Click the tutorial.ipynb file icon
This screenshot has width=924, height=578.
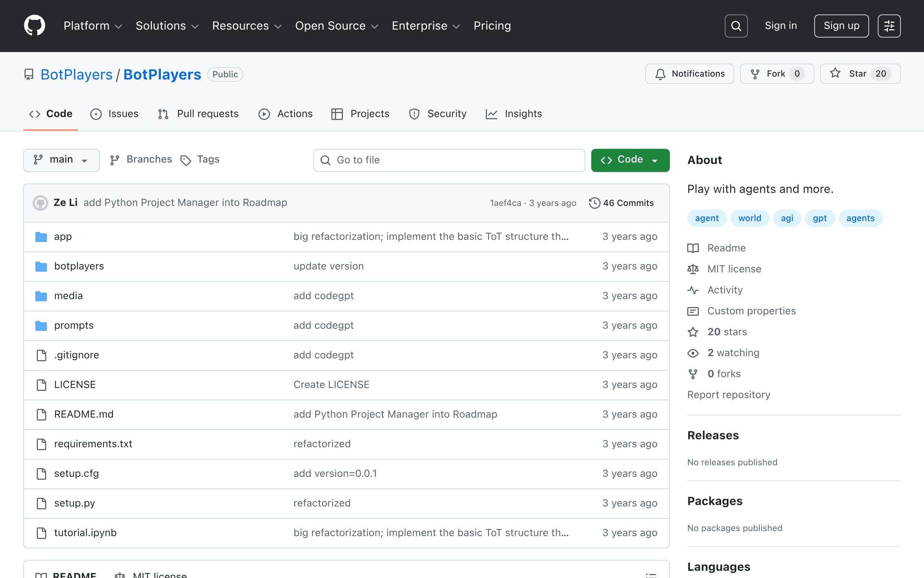click(41, 533)
